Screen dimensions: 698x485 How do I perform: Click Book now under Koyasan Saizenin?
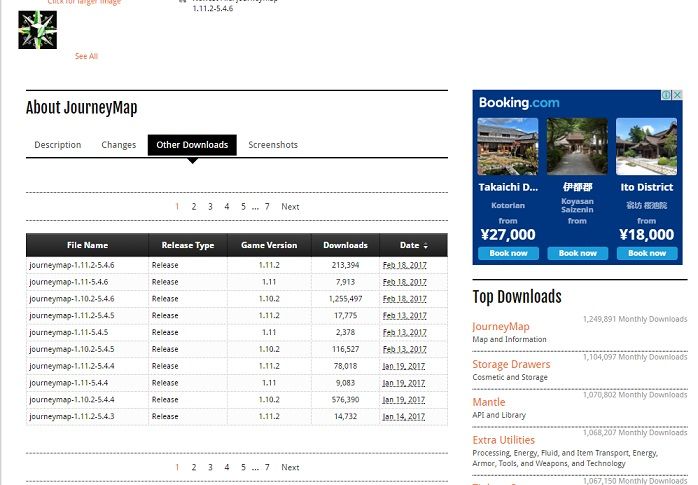pos(577,253)
